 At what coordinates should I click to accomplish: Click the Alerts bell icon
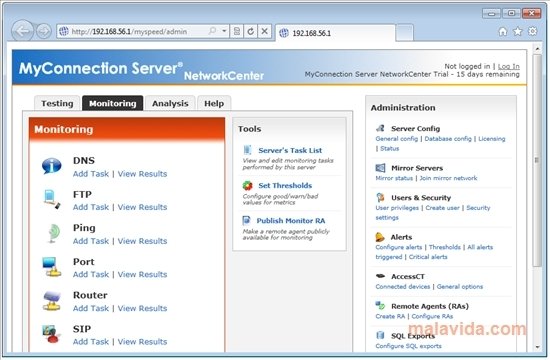click(380, 237)
